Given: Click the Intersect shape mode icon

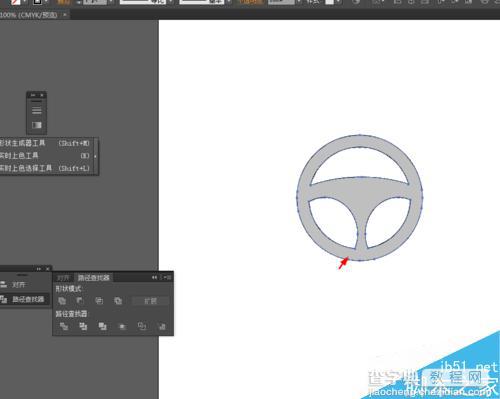Looking at the screenshot, I should pos(99,301).
